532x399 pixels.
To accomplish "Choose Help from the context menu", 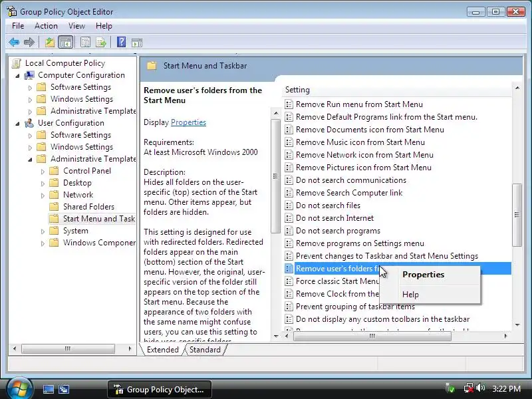I will (x=430, y=294).
